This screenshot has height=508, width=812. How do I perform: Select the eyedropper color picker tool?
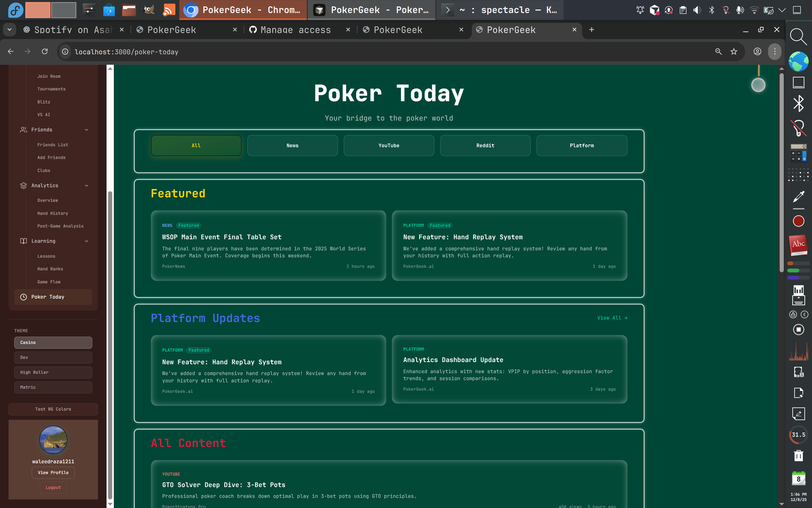click(x=799, y=196)
